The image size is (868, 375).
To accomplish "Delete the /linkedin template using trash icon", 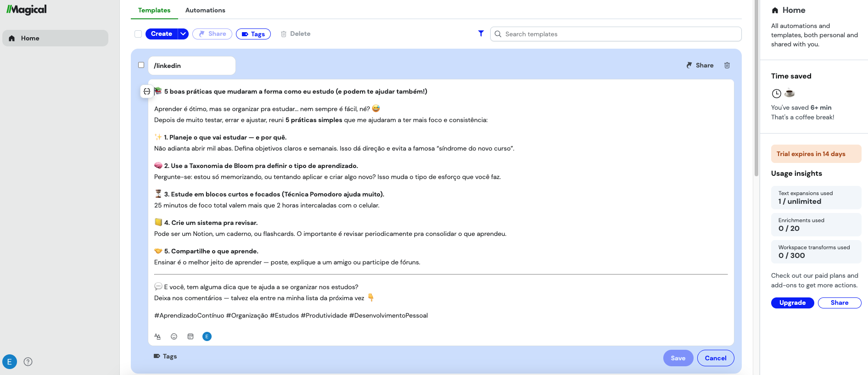I will click(x=727, y=65).
